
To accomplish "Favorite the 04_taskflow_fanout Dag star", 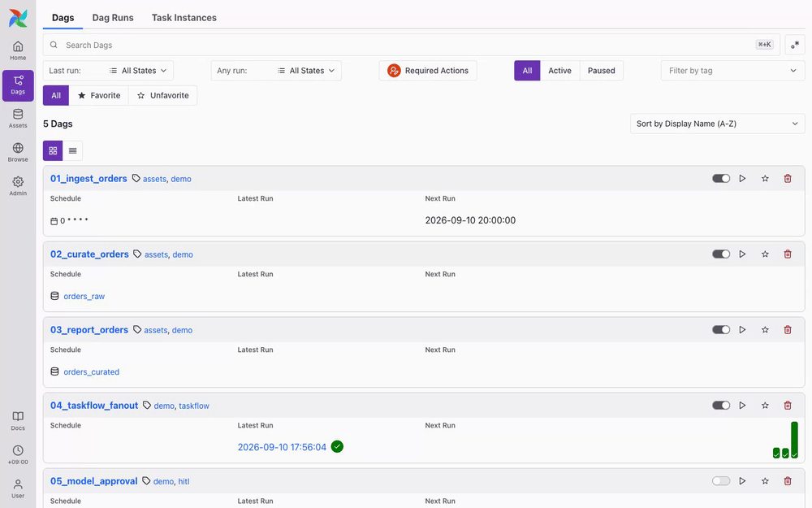I will coord(765,406).
